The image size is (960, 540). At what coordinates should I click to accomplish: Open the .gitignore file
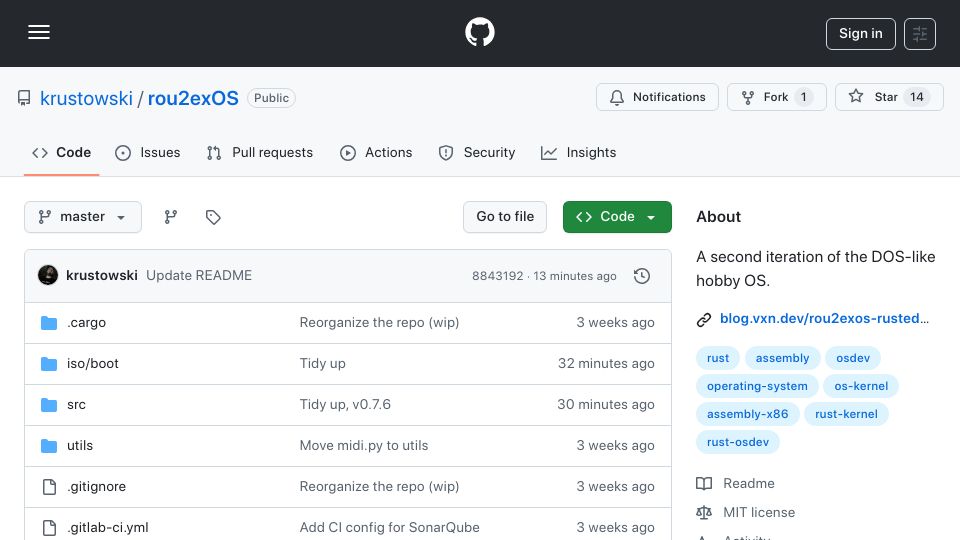point(96,487)
